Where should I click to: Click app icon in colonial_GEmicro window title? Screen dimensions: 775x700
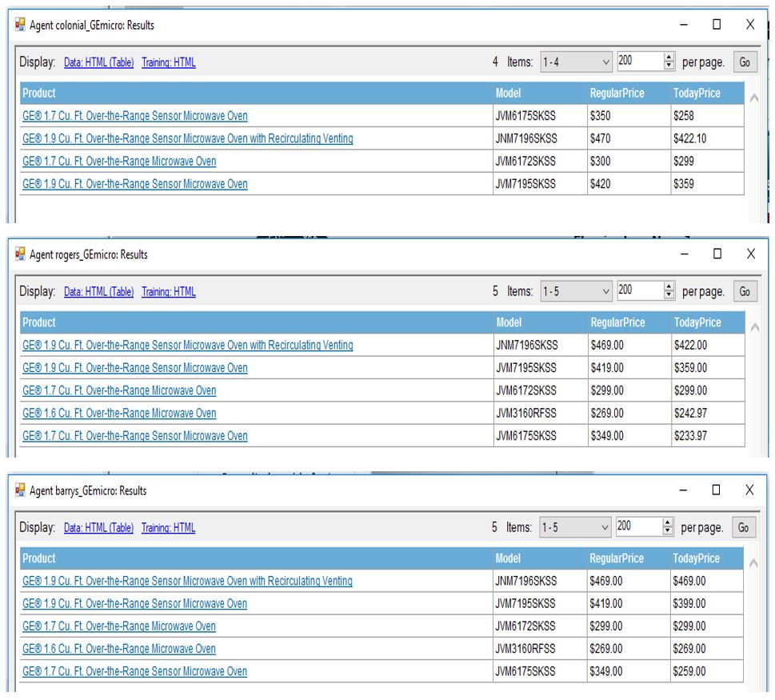tap(20, 25)
